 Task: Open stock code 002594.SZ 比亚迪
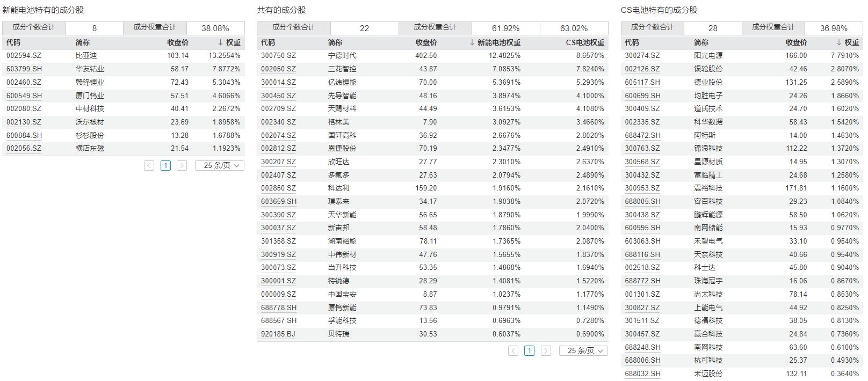coord(24,56)
